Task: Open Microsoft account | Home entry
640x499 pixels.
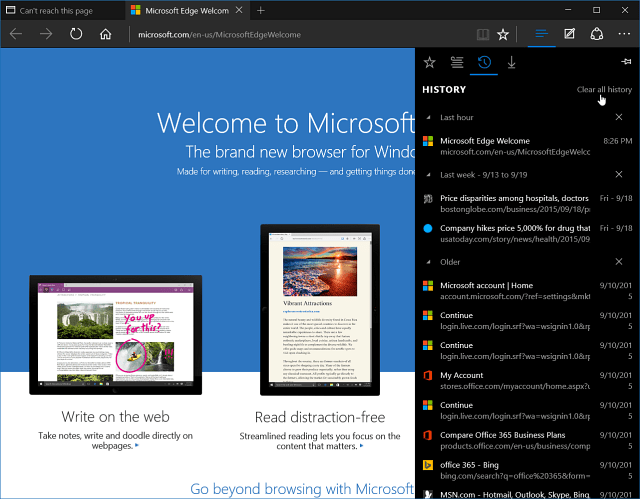Action: coord(527,291)
